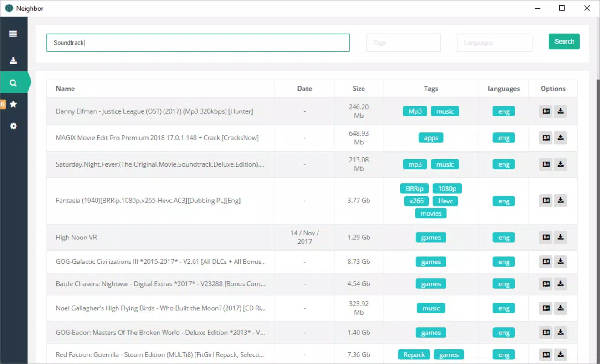
Task: View details card for MAGIX Movie Edit row
Action: pos(546,138)
